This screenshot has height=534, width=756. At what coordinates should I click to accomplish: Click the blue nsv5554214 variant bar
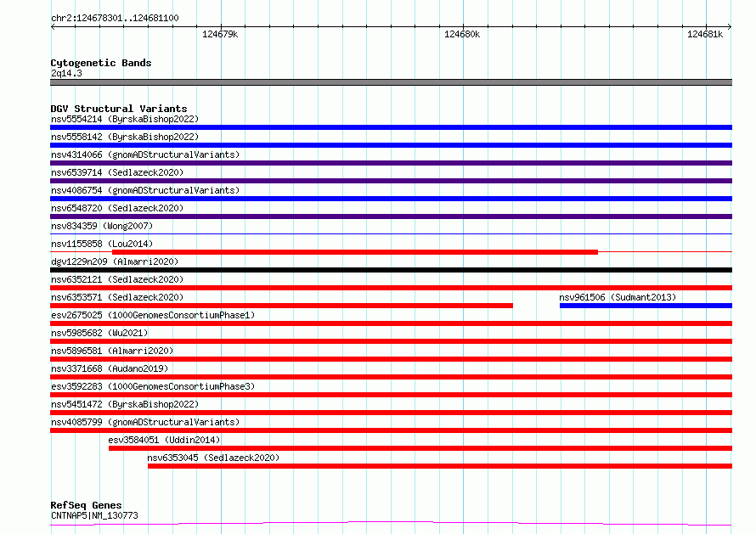391,127
